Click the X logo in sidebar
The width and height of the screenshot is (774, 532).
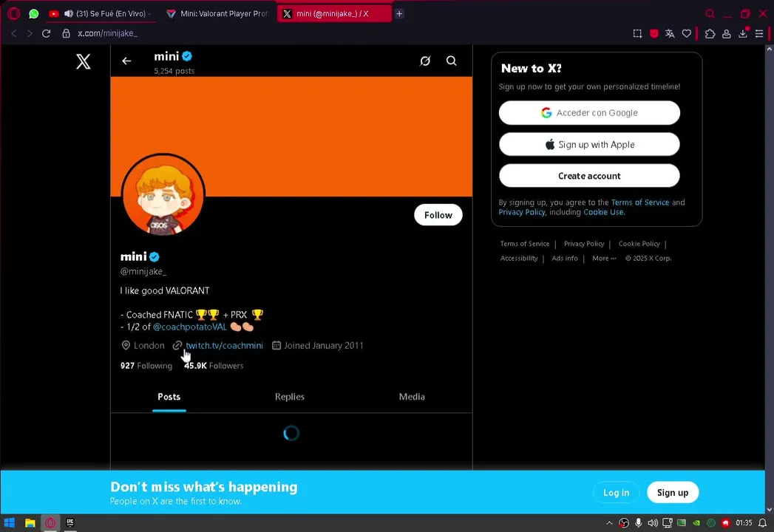tap(84, 61)
